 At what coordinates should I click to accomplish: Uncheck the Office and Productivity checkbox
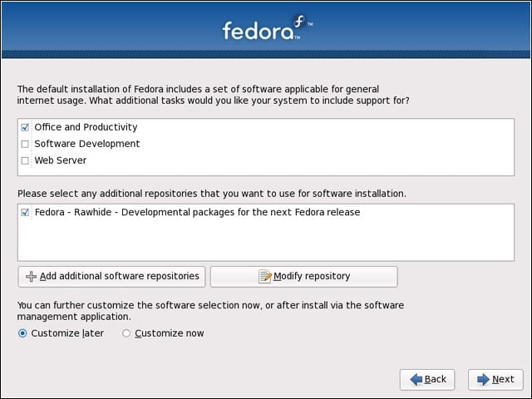coord(25,127)
